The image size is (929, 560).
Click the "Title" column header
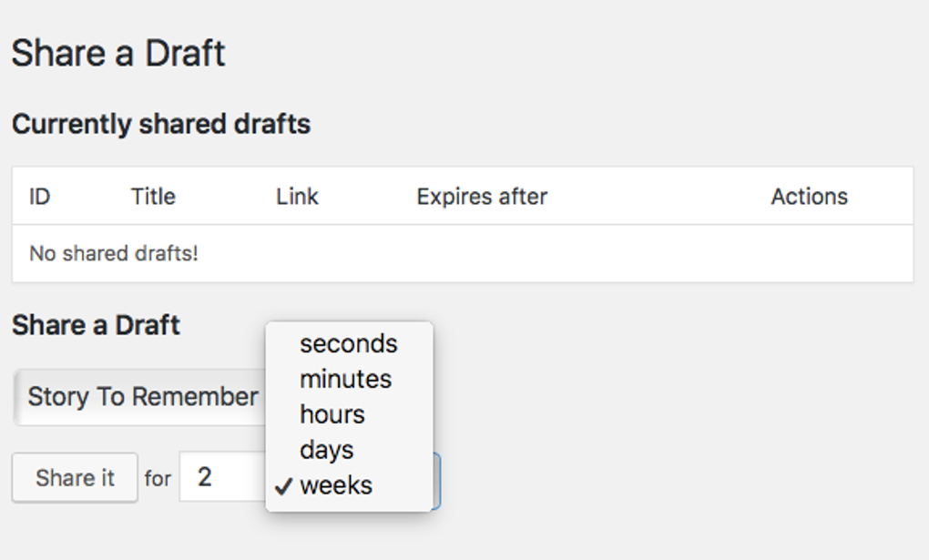pos(152,196)
